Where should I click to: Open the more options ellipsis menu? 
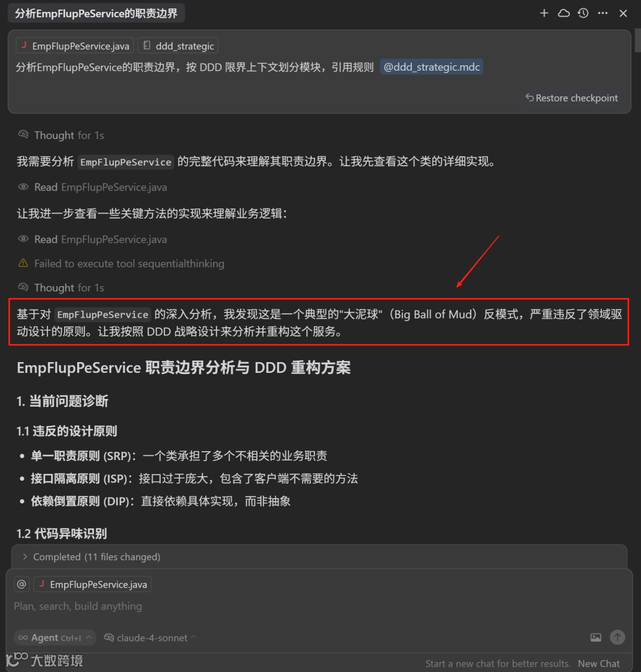pyautogui.click(x=602, y=13)
